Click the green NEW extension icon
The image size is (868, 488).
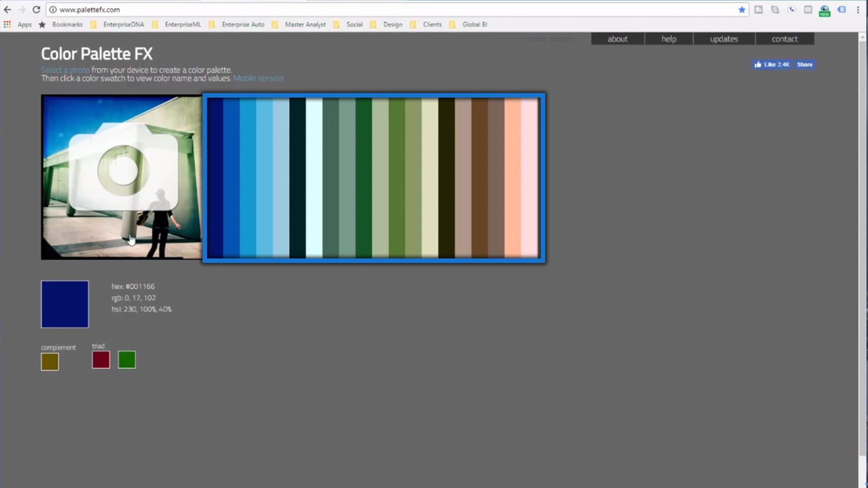point(825,10)
